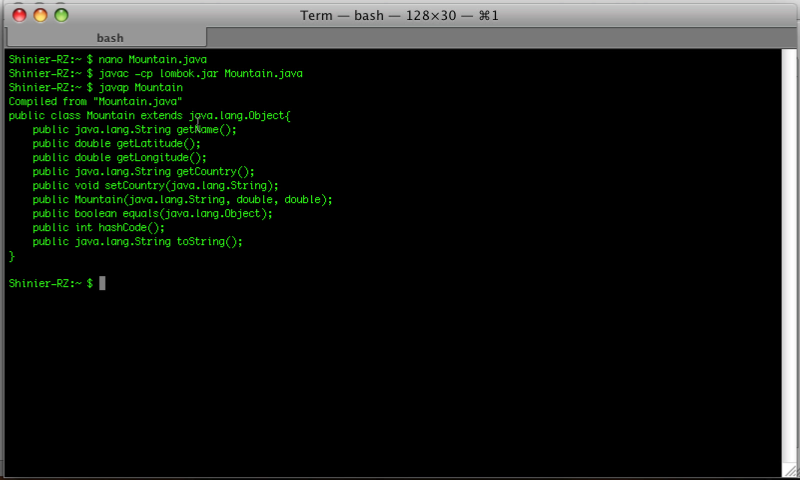This screenshot has height=480, width=800.
Task: Click the Compiled from "Mountain.java" output line
Action: 95,102
